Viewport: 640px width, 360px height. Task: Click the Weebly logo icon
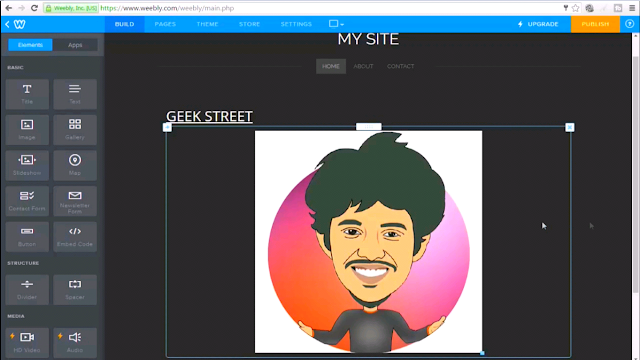20,24
